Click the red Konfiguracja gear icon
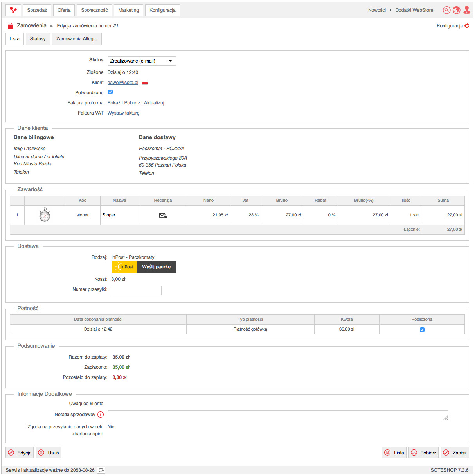The image size is (475, 476). click(467, 26)
